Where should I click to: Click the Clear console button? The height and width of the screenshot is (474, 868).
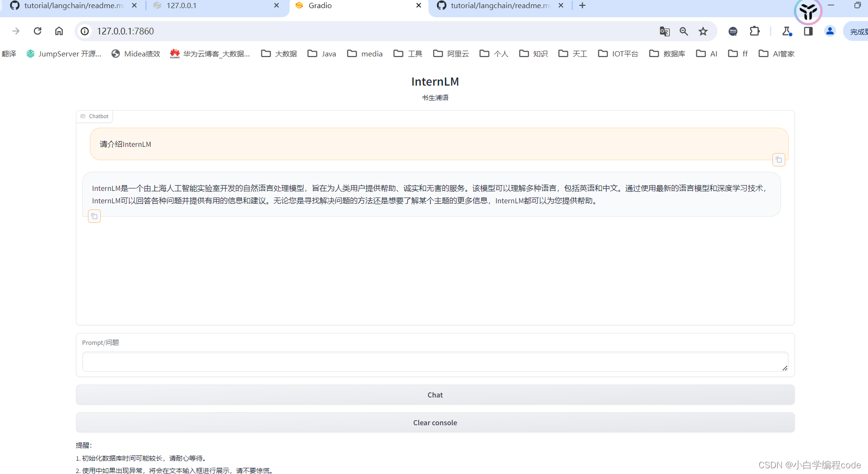435,423
